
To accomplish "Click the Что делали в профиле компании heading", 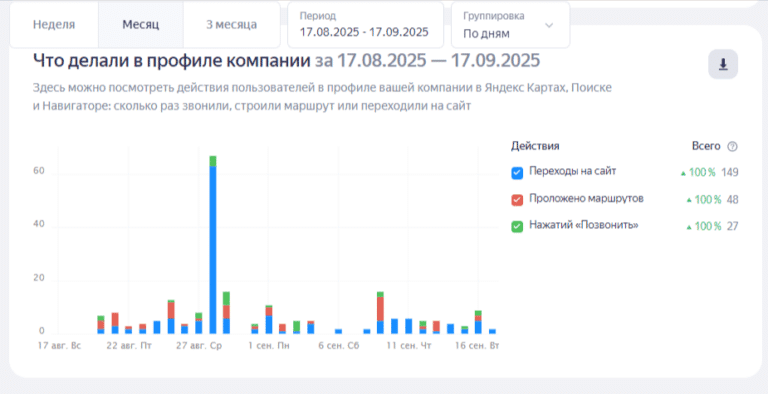I will pyautogui.click(x=172, y=60).
